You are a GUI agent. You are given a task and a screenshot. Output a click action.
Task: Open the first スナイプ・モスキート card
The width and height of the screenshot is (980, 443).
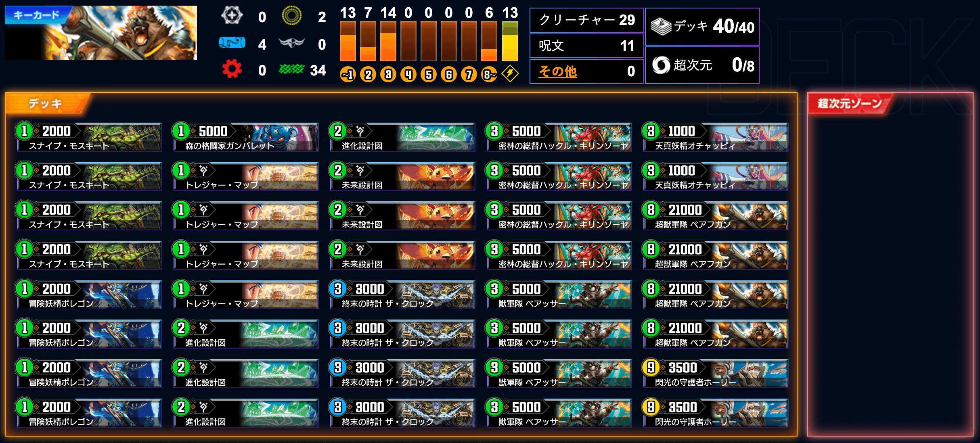point(89,137)
